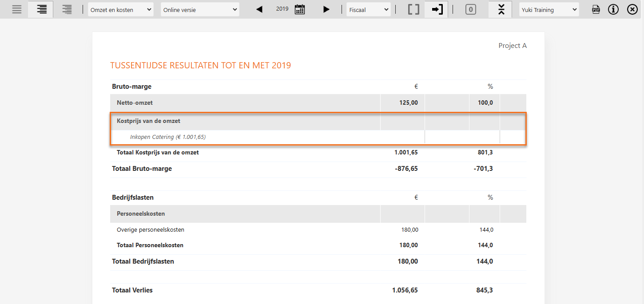Screen dimensions: 644x304
Task: Open the calendar period picker
Action: pyautogui.click(x=300, y=9)
